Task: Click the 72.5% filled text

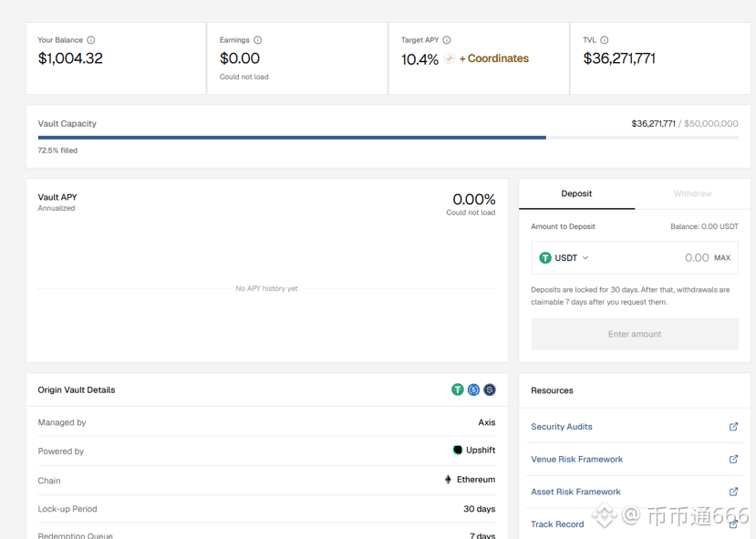Action: 57,150
